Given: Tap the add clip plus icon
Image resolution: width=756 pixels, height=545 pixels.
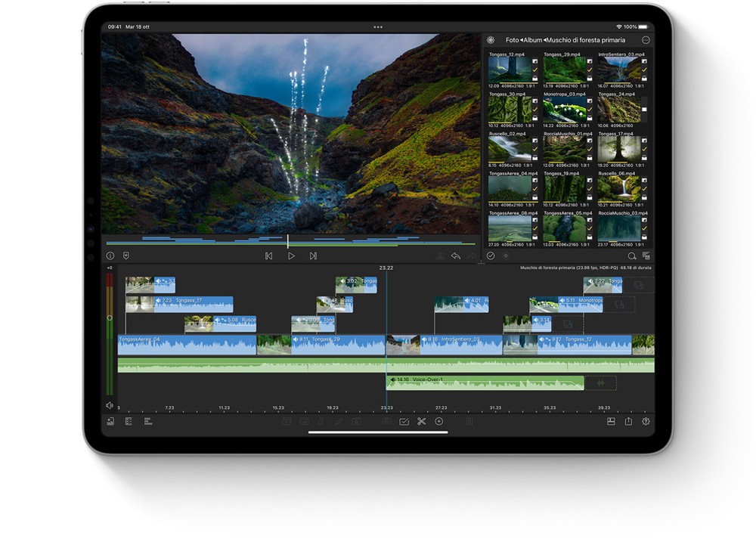Looking at the screenshot, I should [438, 422].
